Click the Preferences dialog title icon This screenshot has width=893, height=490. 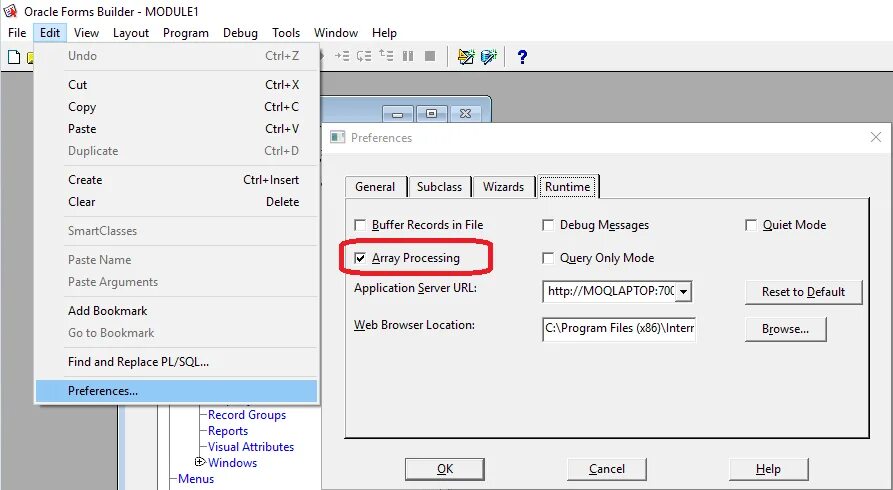(338, 137)
